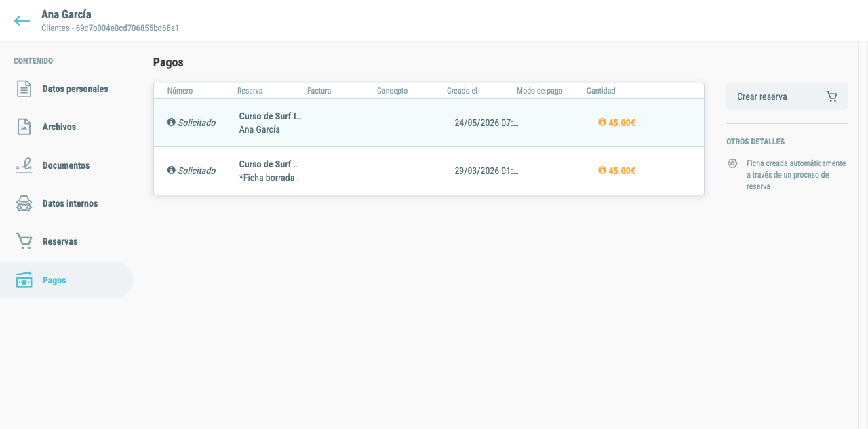Click info icon beside Solicitado for 24/05/2026 payment
The height and width of the screenshot is (429, 868).
click(x=172, y=123)
